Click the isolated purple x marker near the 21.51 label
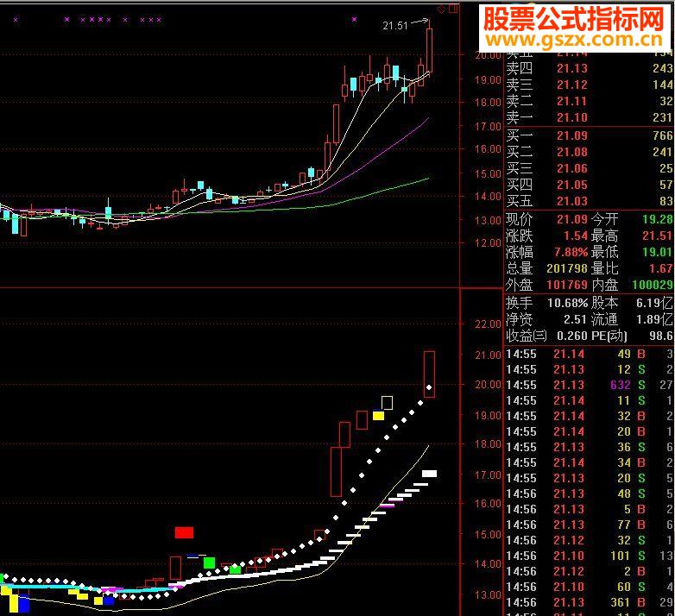675x616 pixels. click(x=354, y=19)
